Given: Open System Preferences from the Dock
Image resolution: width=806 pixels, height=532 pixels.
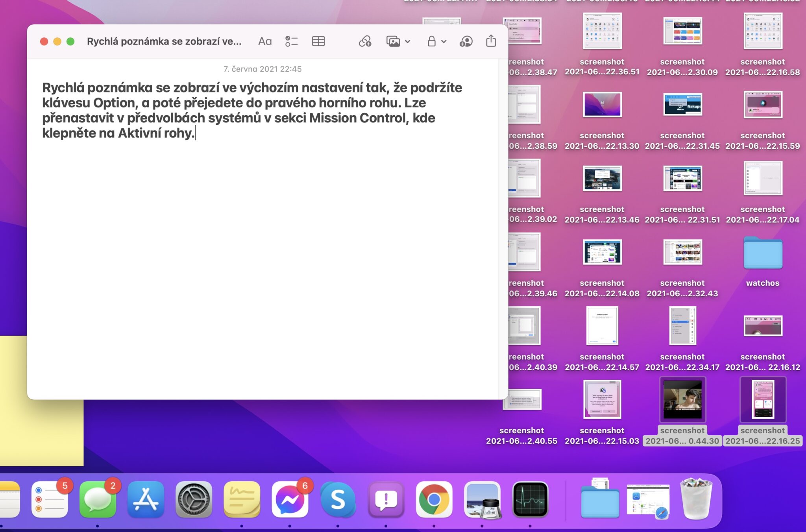Looking at the screenshot, I should pyautogui.click(x=195, y=501).
